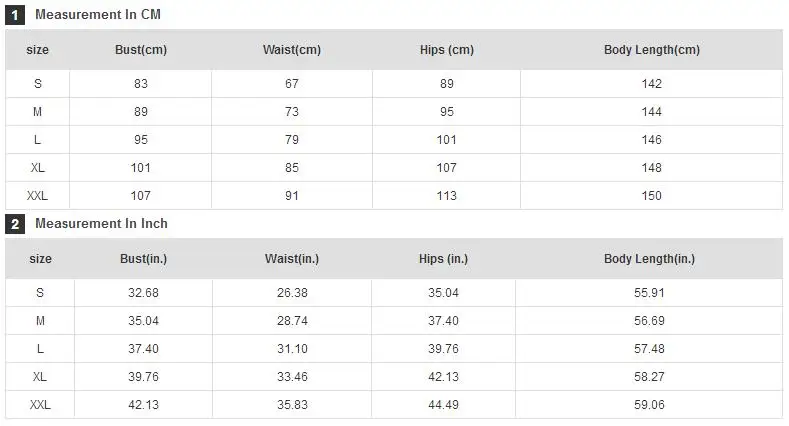Screen dimensions: 789x426
Task: Click the Bust(cm) column header
Action: click(x=141, y=50)
